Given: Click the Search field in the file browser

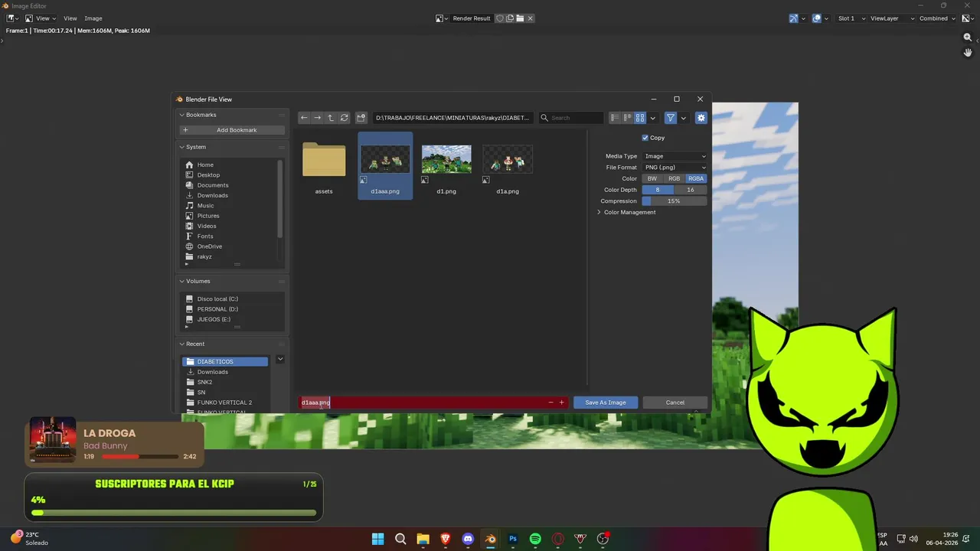Looking at the screenshot, I should (572, 118).
